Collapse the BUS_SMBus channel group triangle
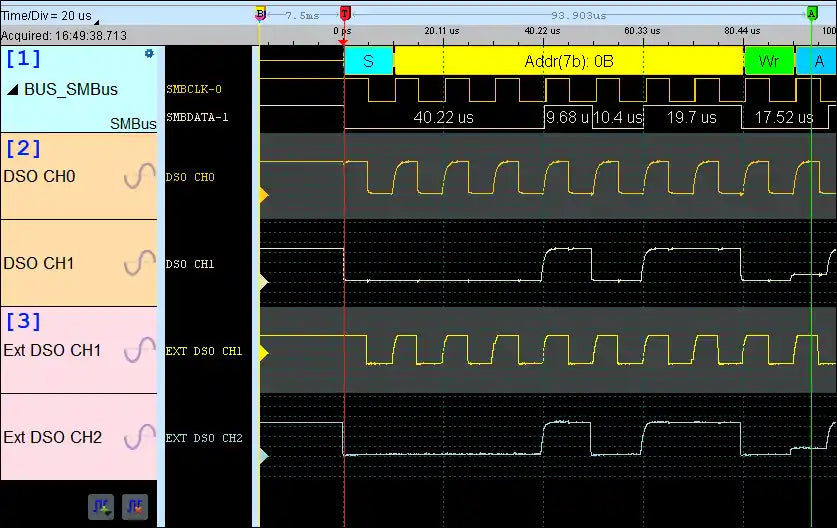Image resolution: width=837 pixels, height=528 pixels. coord(13,90)
